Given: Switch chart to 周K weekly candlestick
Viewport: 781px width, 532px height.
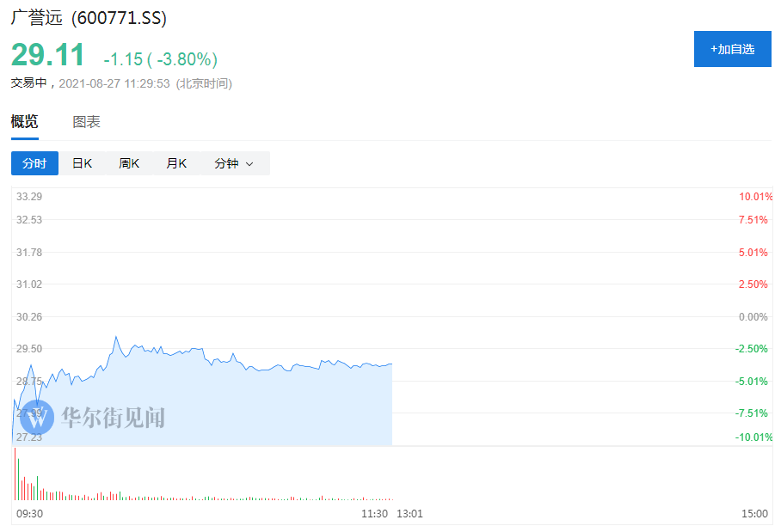Looking at the screenshot, I should click(129, 163).
